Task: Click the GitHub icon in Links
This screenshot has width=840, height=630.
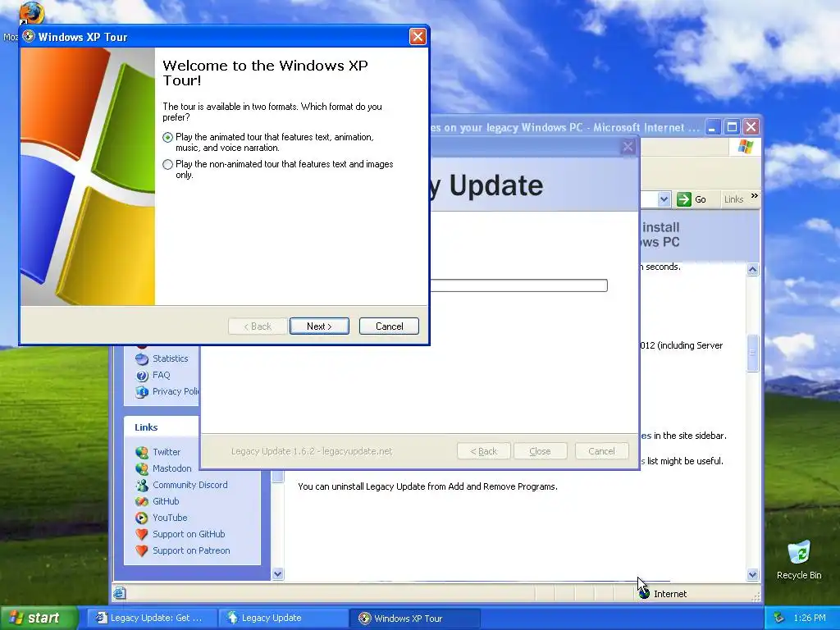Action: coord(141,501)
